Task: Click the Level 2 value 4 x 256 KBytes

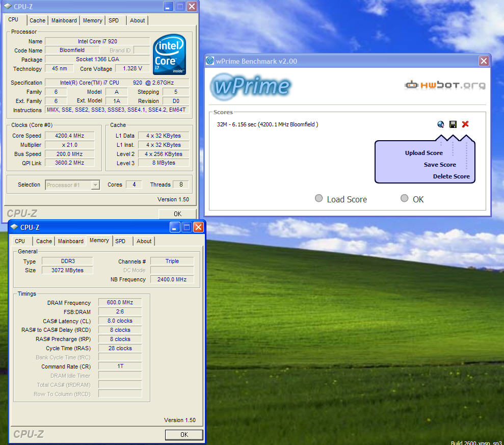Action: tap(164, 154)
